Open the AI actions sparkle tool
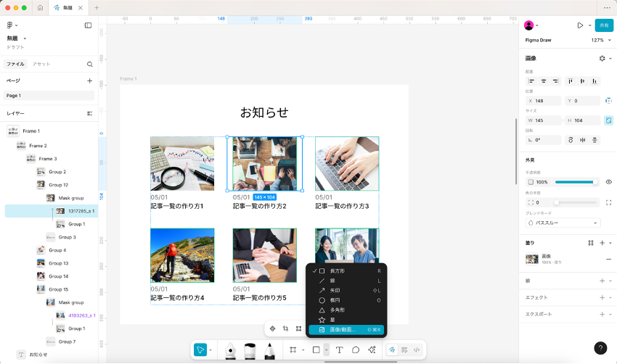The height and width of the screenshot is (364, 617). pos(372,349)
